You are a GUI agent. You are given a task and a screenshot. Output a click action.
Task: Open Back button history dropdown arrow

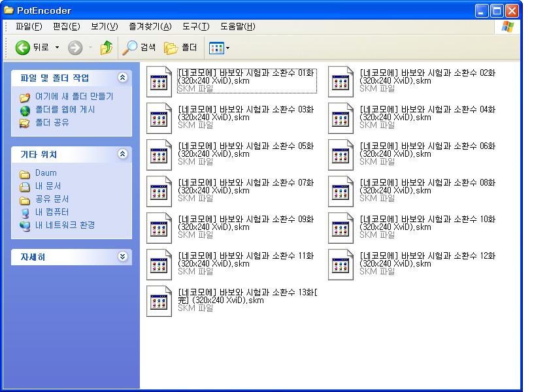(57, 48)
